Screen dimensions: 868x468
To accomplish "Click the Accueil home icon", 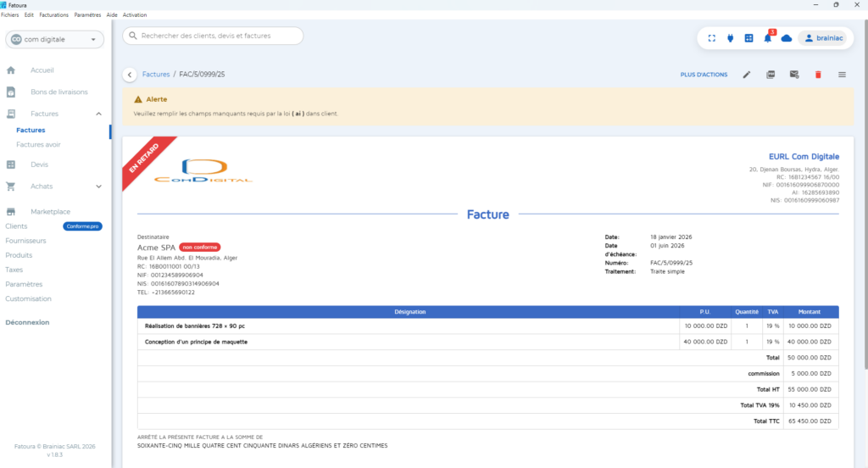I will click(11, 70).
